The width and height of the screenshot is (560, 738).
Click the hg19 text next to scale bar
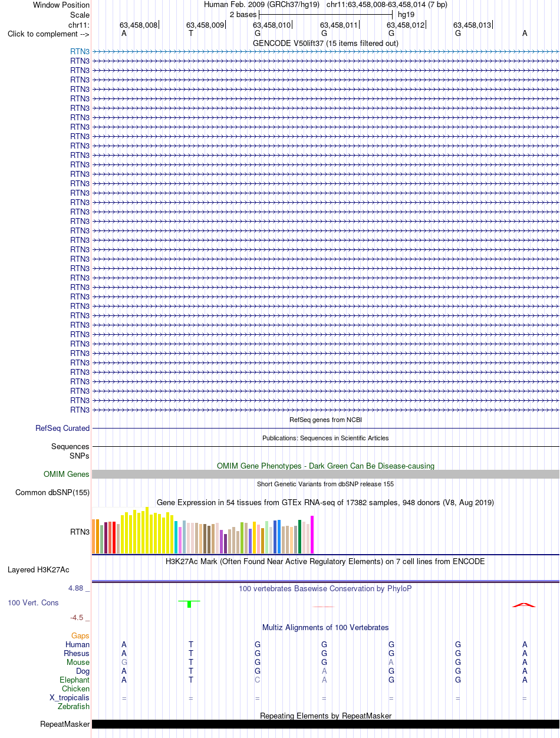point(406,14)
